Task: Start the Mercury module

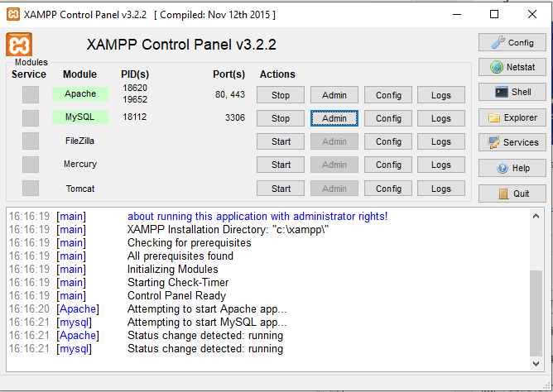Action: 281,165
